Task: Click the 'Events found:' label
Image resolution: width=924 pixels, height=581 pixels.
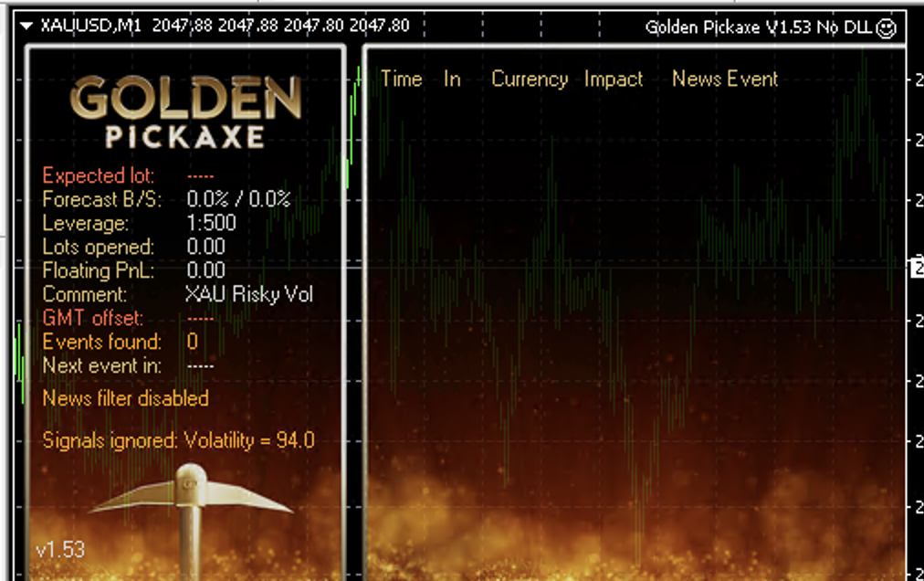Action: (x=102, y=342)
